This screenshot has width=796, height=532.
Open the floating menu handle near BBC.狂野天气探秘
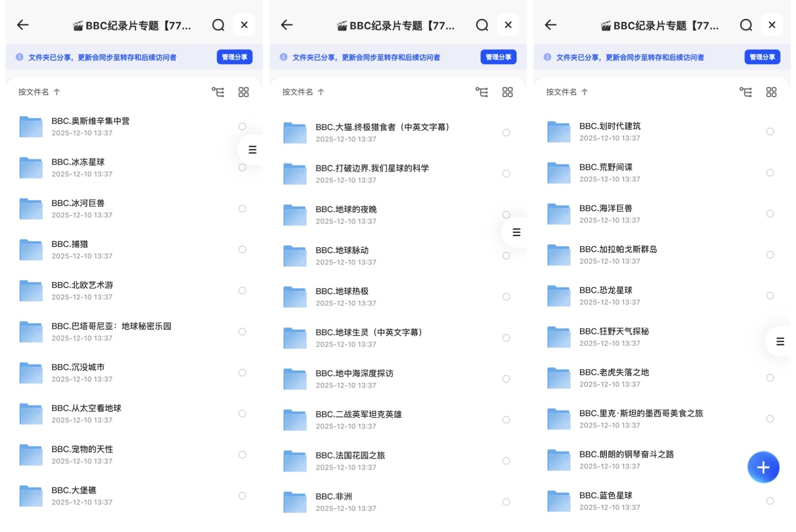click(x=780, y=342)
